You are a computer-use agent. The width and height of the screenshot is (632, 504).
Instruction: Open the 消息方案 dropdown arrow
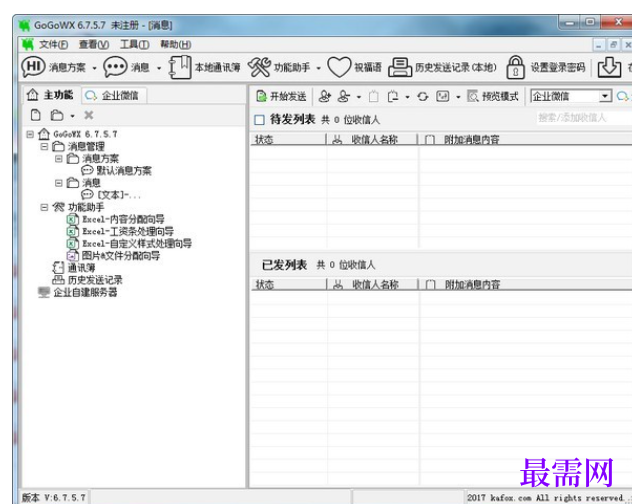(x=94, y=68)
